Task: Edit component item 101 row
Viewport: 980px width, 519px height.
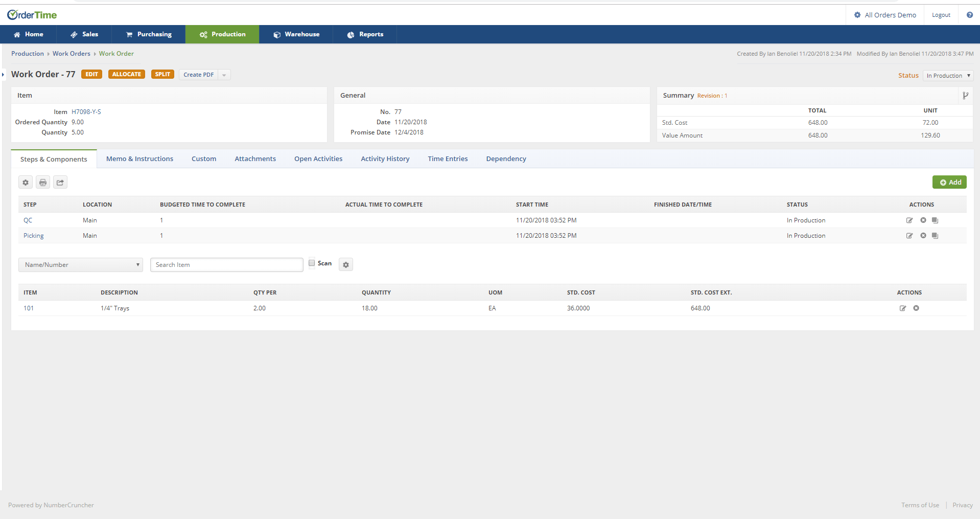Action: tap(903, 308)
